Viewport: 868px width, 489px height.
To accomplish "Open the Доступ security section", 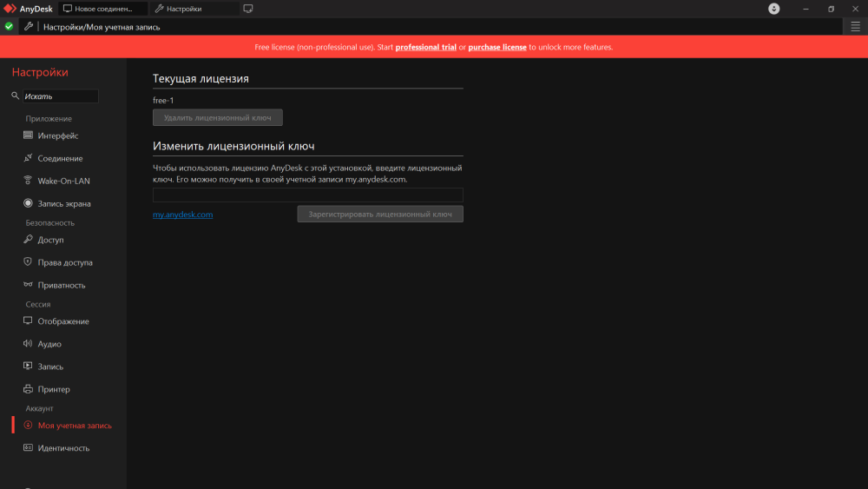I will pyautogui.click(x=50, y=240).
